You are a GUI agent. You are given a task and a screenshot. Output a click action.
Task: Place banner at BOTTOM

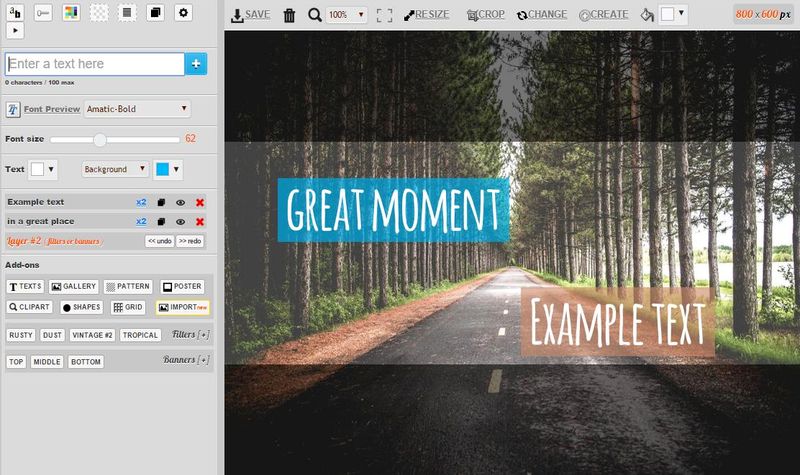pos(86,362)
